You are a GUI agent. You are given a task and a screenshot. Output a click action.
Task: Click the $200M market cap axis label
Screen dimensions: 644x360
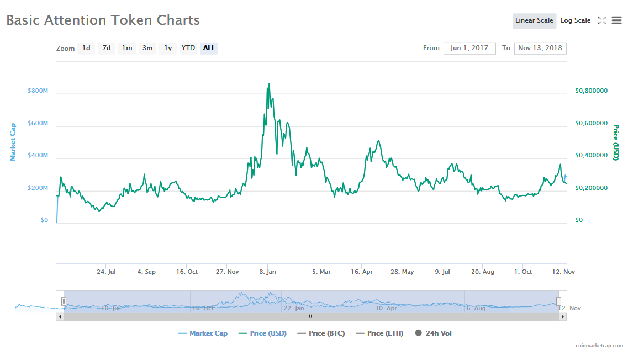(38, 188)
